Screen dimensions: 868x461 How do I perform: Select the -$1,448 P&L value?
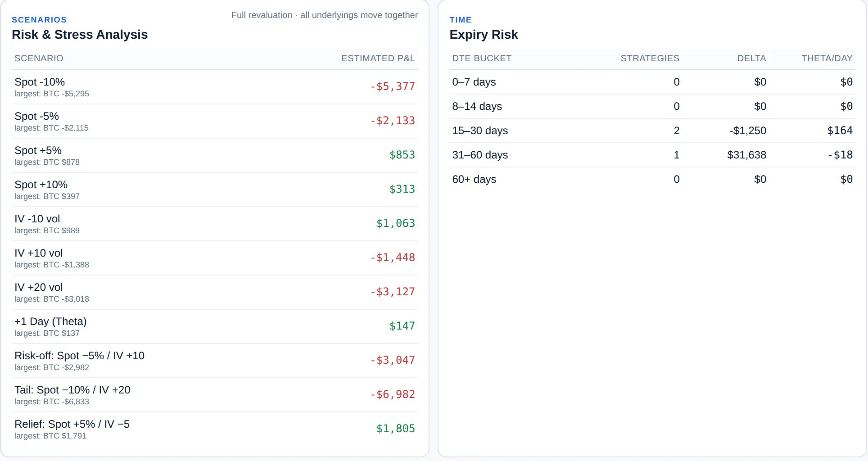(x=392, y=258)
